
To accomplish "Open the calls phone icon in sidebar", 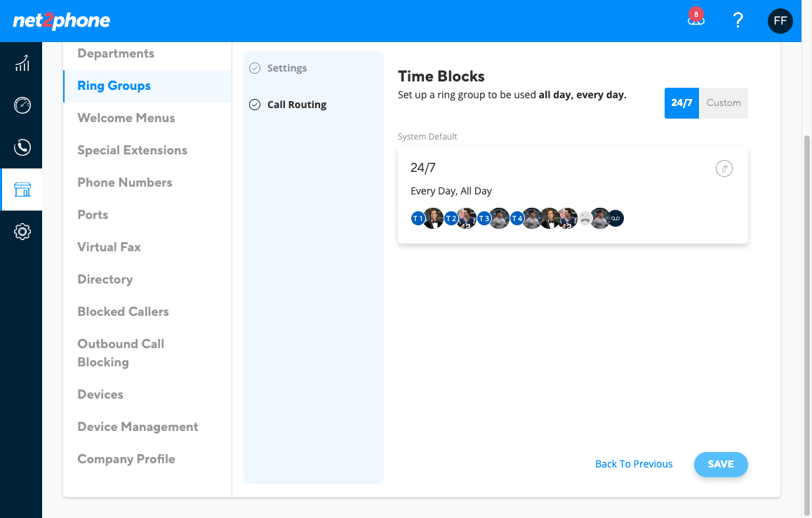I will tap(22, 147).
